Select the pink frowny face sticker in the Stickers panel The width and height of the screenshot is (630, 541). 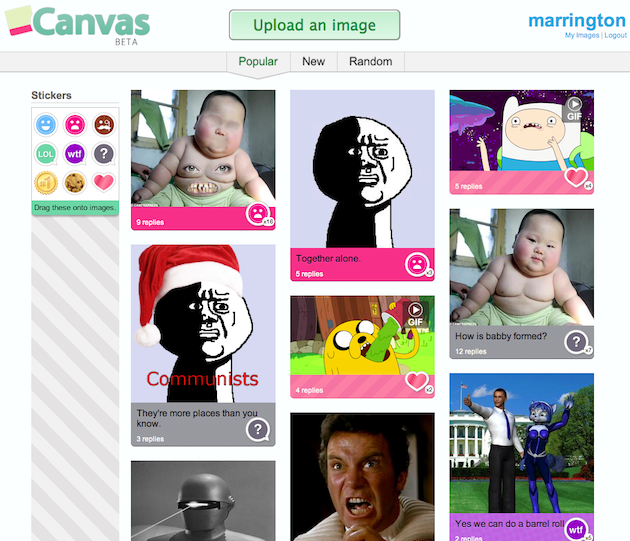(75, 125)
